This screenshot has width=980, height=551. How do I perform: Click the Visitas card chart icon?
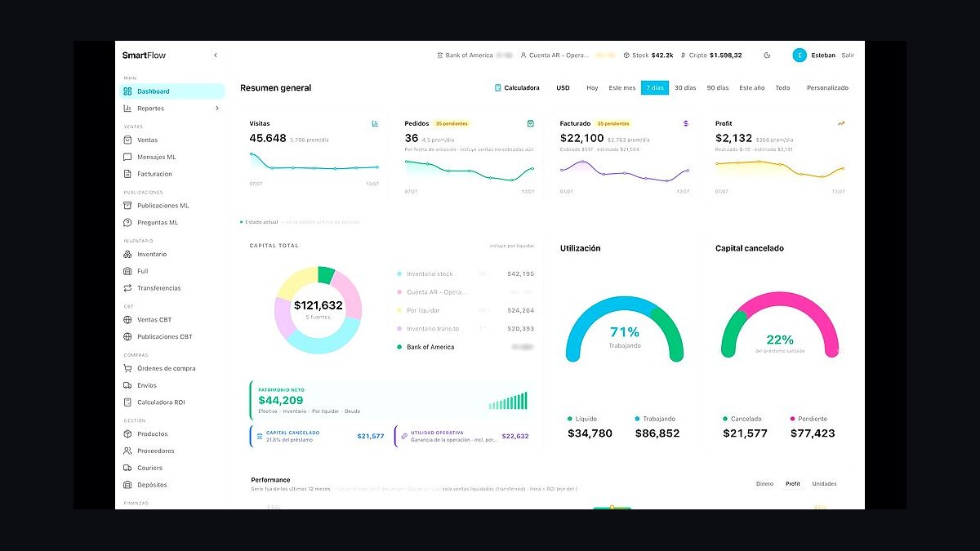tap(375, 123)
